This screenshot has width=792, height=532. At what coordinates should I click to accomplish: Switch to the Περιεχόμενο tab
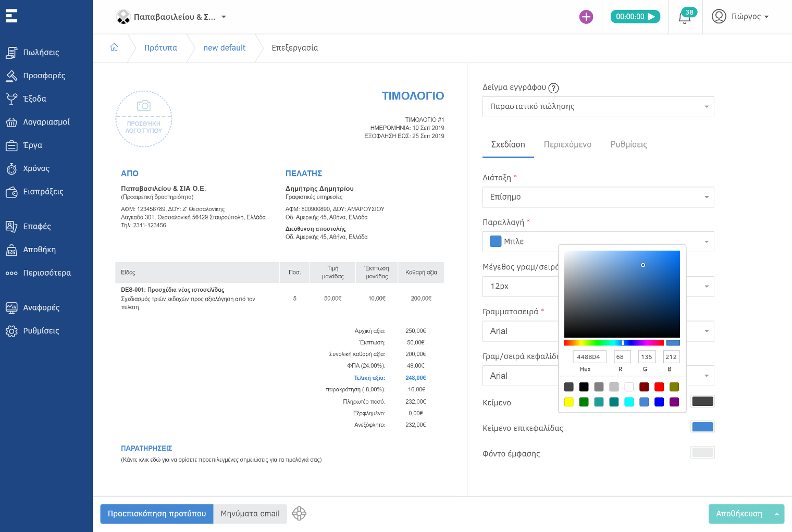pyautogui.click(x=567, y=144)
